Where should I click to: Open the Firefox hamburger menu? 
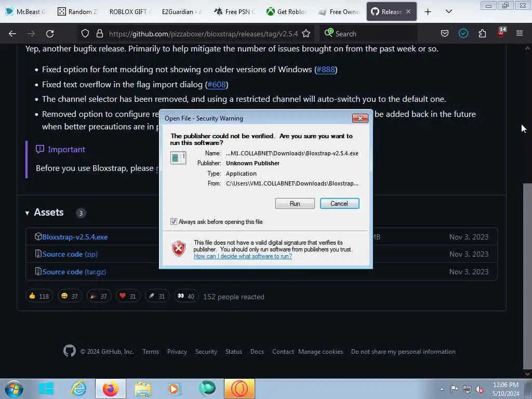pos(520,33)
